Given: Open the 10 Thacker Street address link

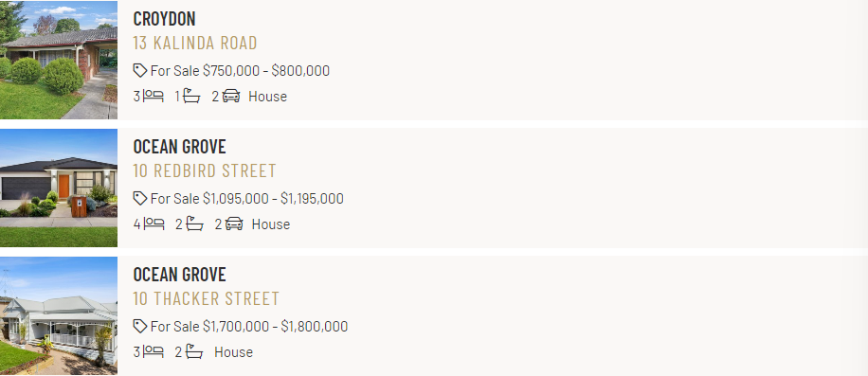Looking at the screenshot, I should coord(206,298).
